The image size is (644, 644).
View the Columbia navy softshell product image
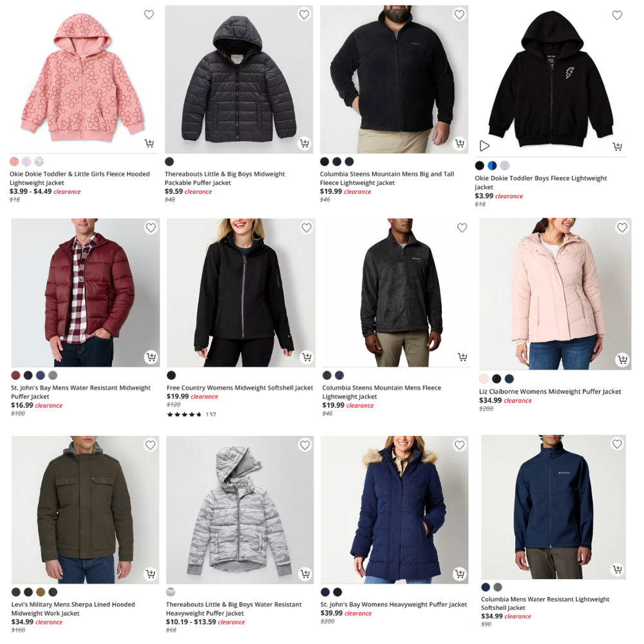point(553,507)
